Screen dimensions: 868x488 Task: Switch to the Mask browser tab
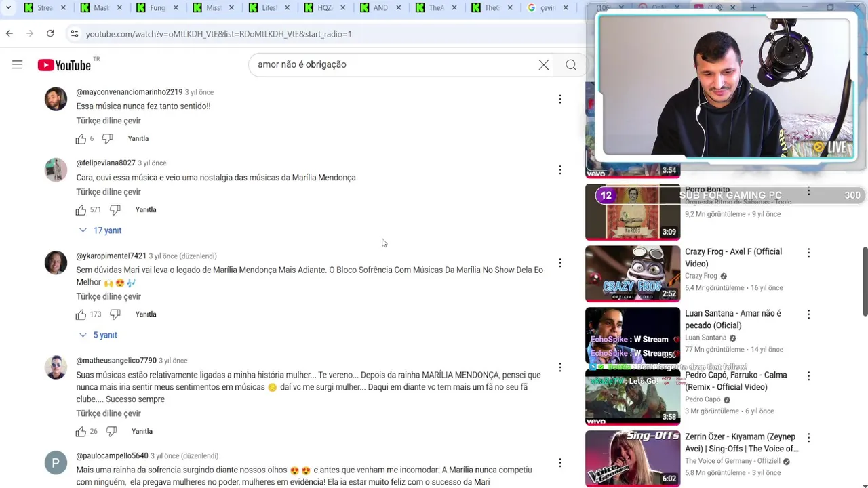coord(100,8)
